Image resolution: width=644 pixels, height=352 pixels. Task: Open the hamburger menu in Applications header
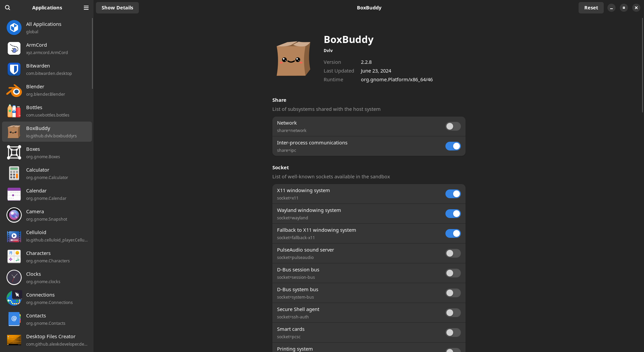[86, 8]
